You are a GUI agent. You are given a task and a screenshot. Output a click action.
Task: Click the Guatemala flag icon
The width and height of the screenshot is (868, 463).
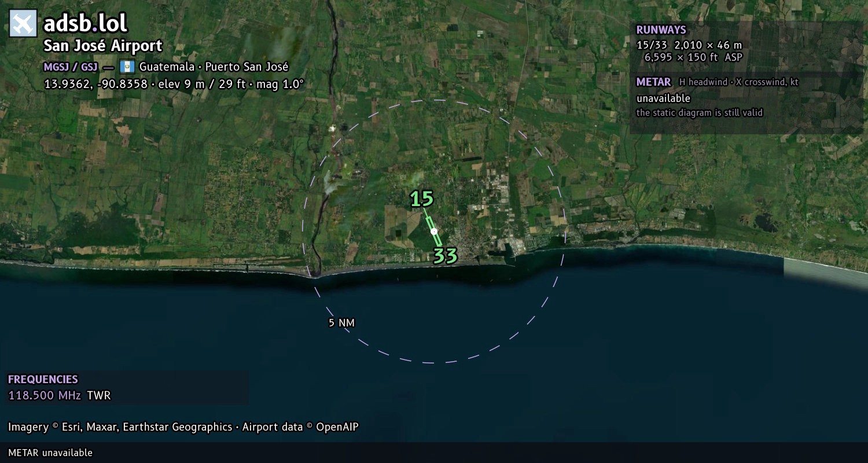127,67
